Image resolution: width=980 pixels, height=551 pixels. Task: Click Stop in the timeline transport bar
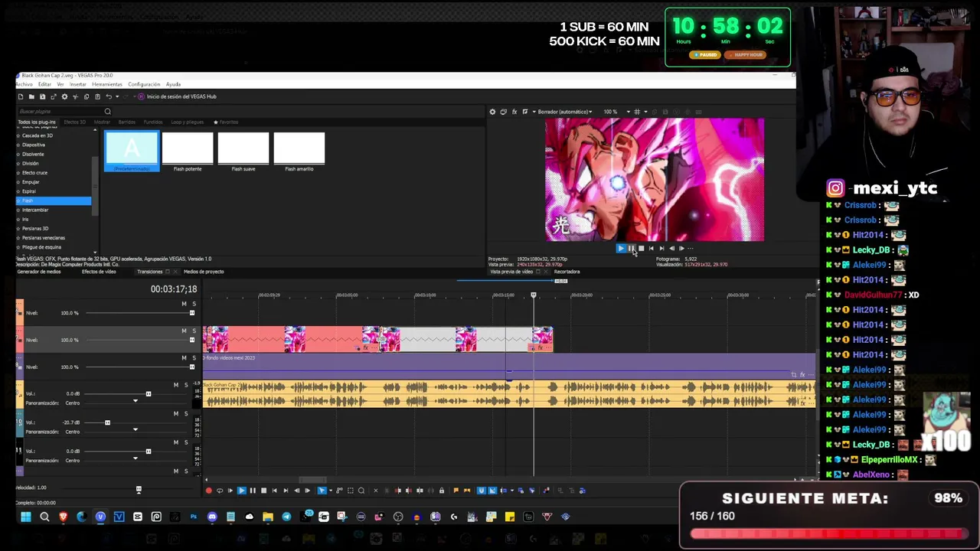pyautogui.click(x=263, y=491)
